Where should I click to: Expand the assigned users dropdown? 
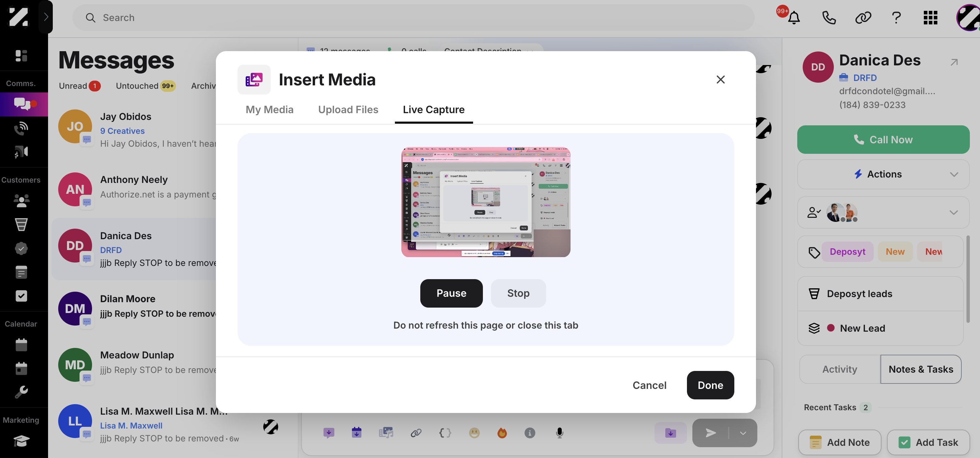click(883, 212)
